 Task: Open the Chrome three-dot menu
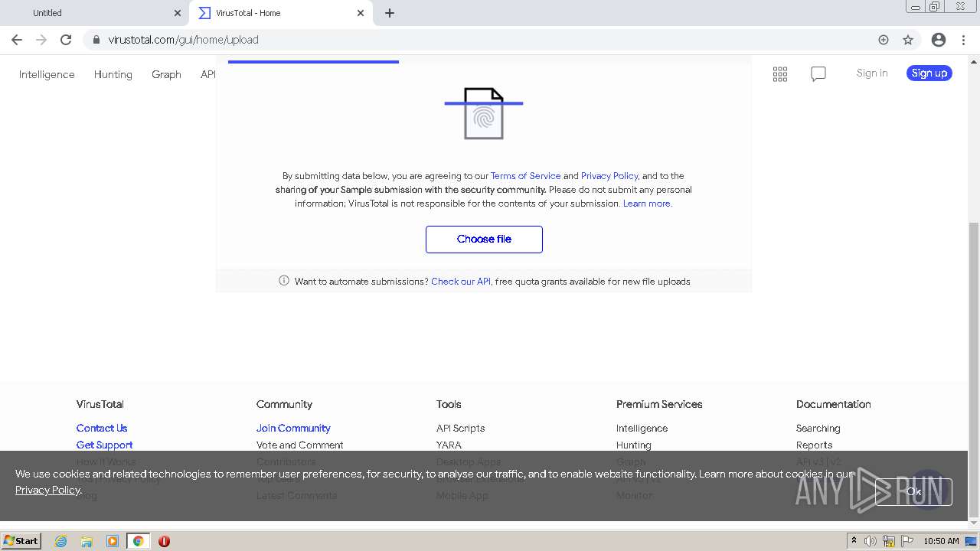(963, 40)
